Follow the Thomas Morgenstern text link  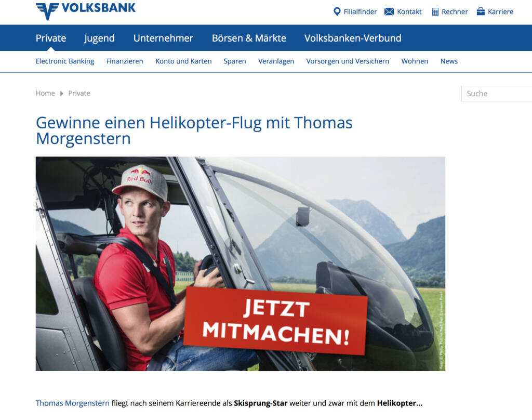click(x=73, y=403)
